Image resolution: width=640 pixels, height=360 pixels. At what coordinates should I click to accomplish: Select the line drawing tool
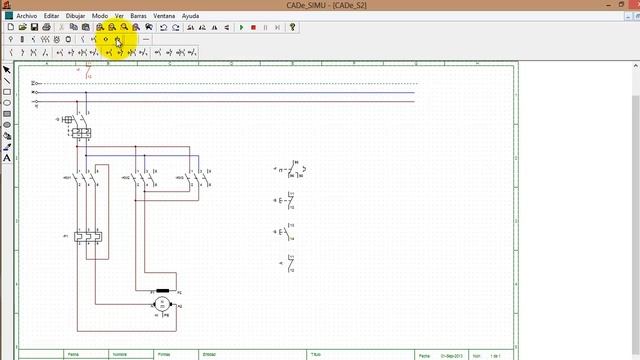[x=7, y=81]
